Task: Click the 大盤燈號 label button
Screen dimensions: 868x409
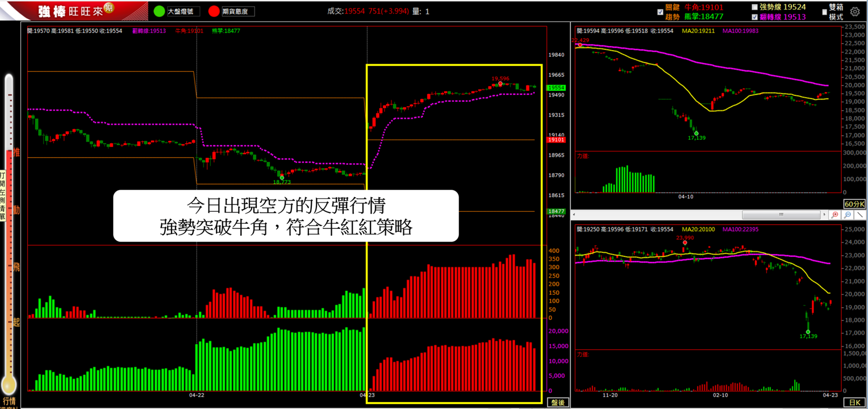Action: coord(182,11)
